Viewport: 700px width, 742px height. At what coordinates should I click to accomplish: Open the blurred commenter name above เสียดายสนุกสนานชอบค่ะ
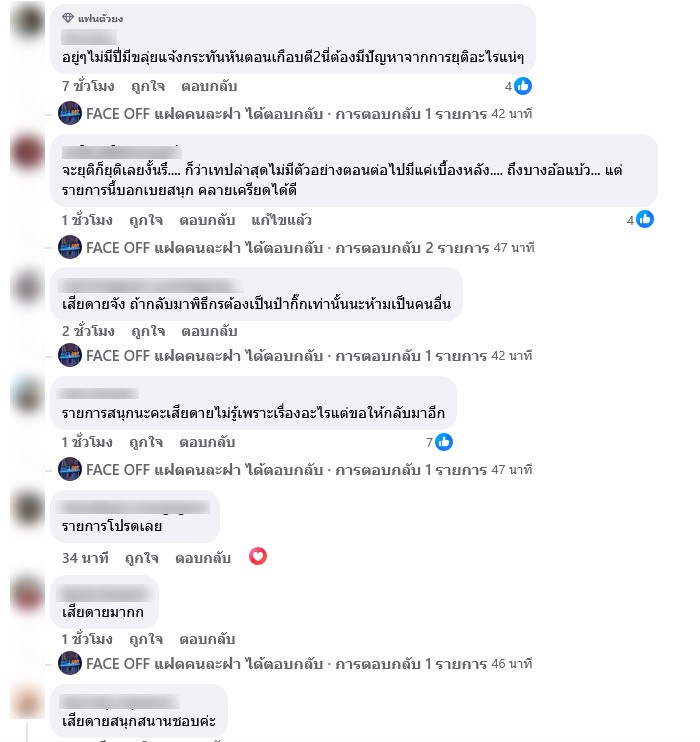119,701
